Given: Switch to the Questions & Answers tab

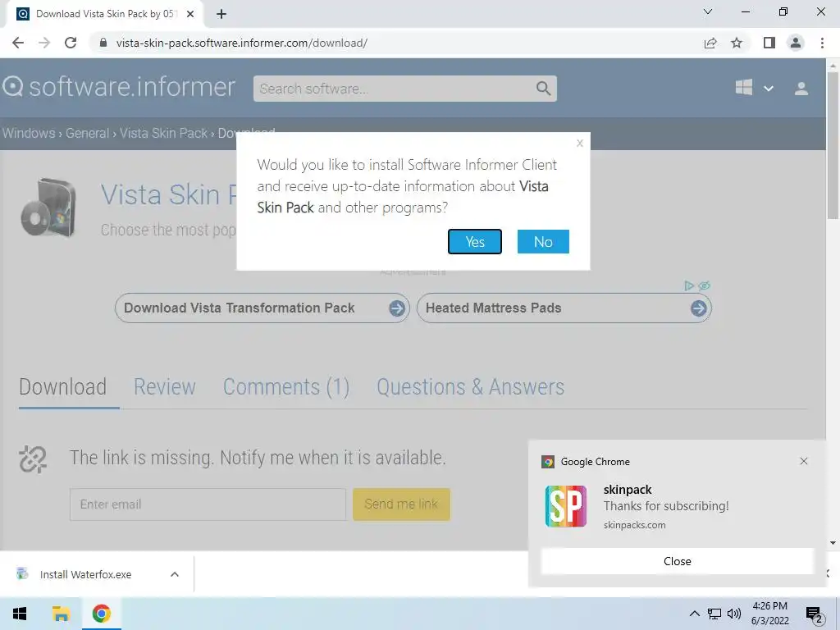Looking at the screenshot, I should click(x=470, y=387).
